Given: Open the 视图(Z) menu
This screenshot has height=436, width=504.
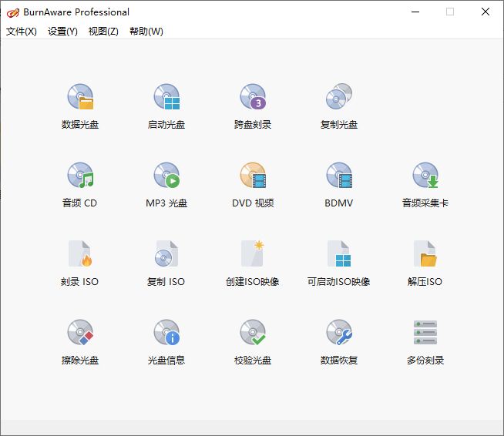Looking at the screenshot, I should tap(103, 31).
